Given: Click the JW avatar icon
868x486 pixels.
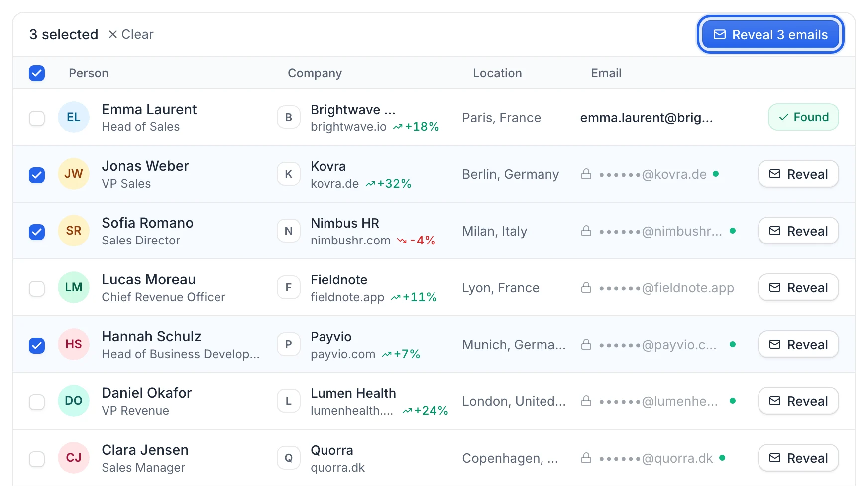Looking at the screenshot, I should (74, 174).
